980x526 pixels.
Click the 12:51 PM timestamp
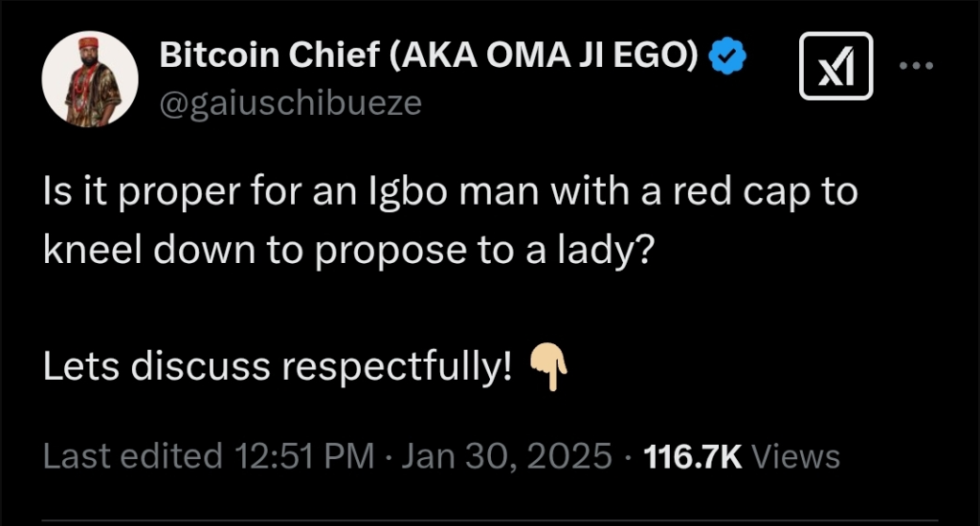click(298, 456)
